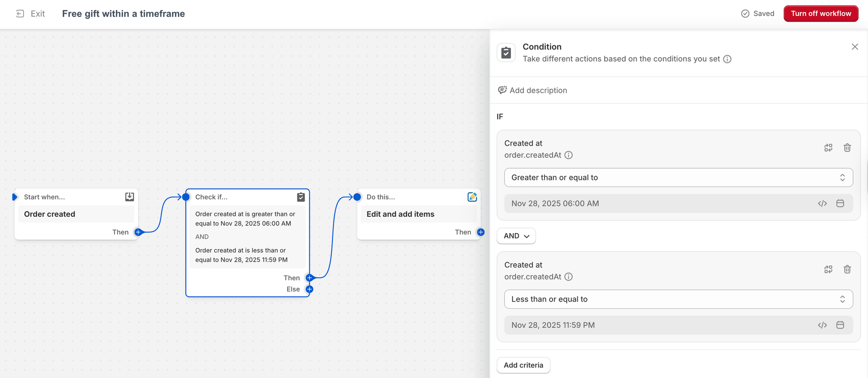The width and height of the screenshot is (868, 378).
Task: Click the variable code icon for Nov 28 06:00 AM
Action: pos(822,204)
